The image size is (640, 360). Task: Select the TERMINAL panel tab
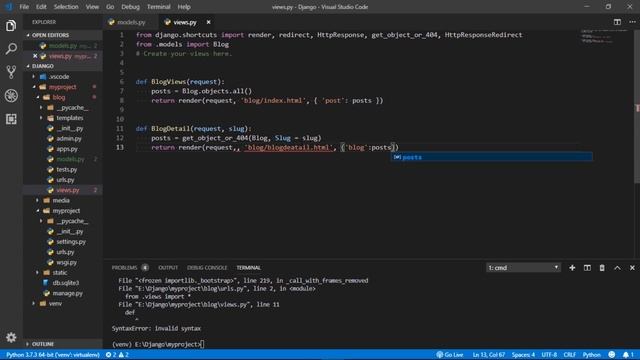point(248,268)
